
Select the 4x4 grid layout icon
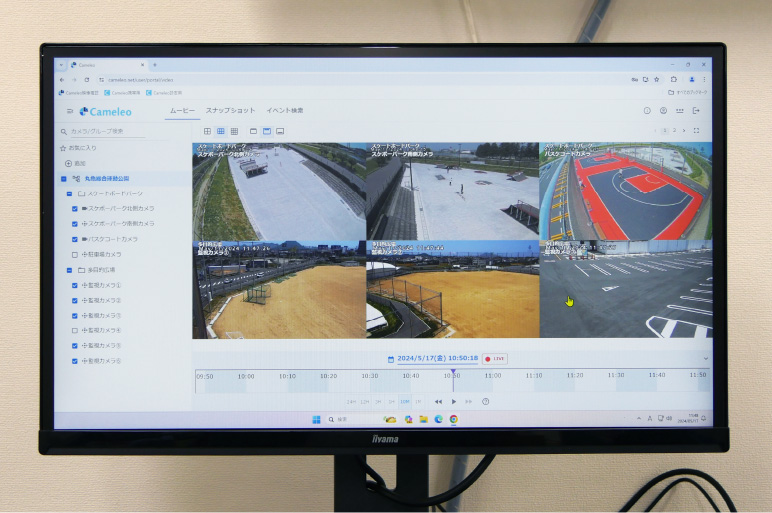click(x=234, y=131)
